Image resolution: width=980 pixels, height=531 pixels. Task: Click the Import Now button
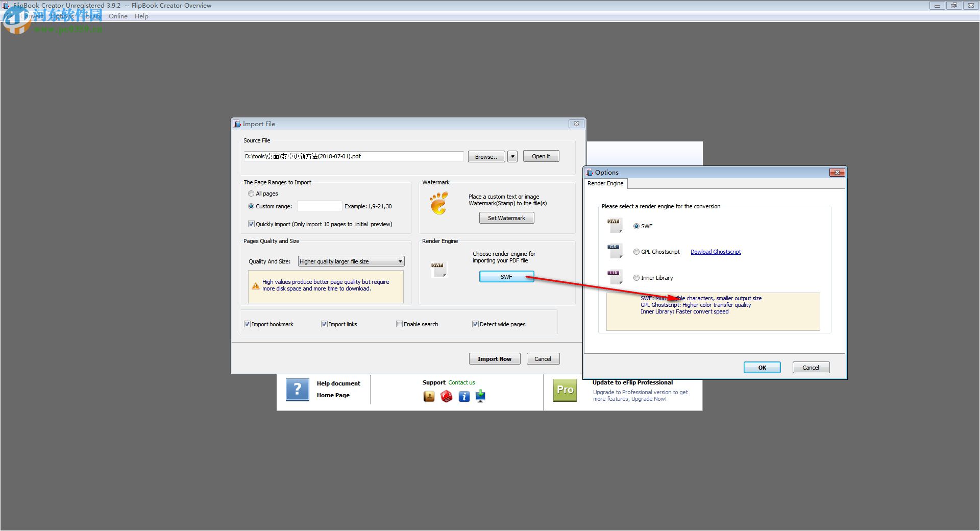coord(495,359)
